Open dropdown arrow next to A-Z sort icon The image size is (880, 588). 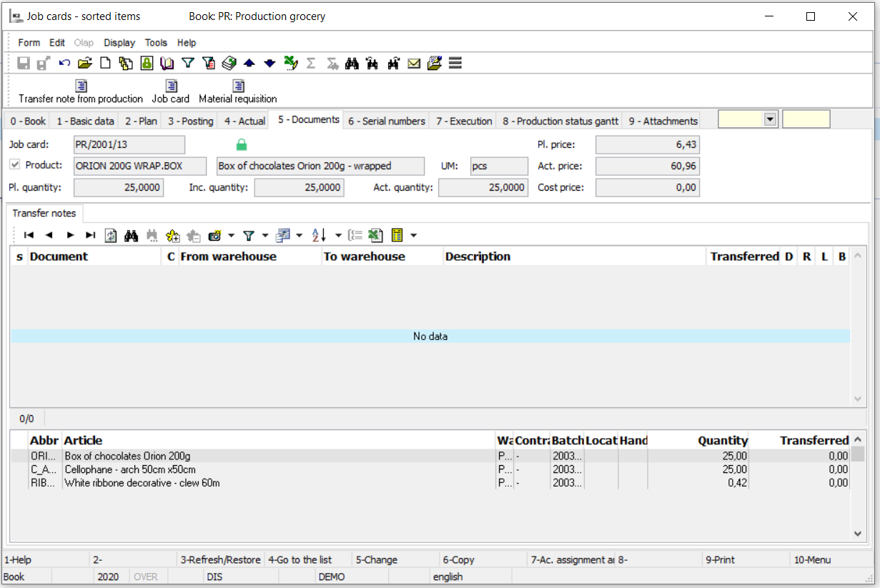tap(338, 235)
